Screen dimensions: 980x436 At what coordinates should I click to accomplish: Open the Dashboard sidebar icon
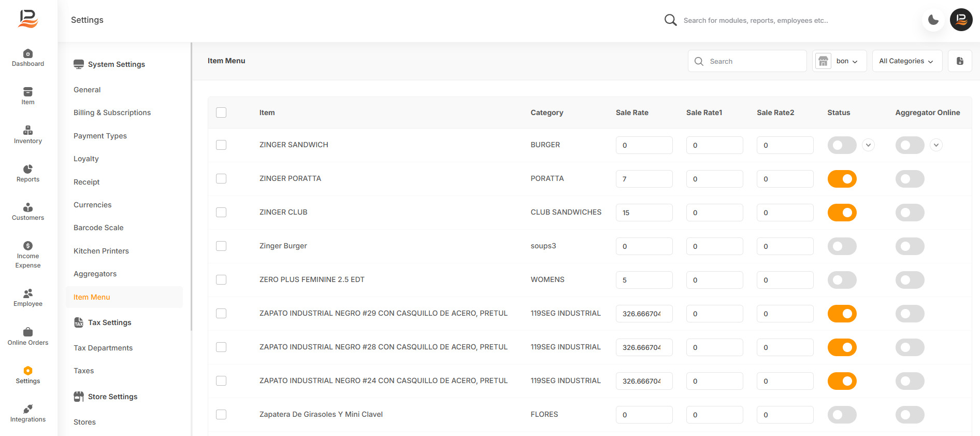pyautogui.click(x=28, y=53)
